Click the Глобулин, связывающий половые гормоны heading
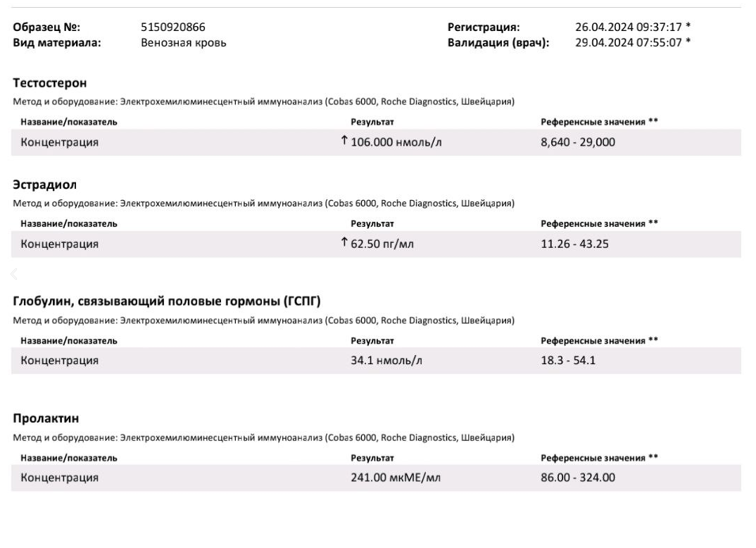The image size is (756, 548). [167, 302]
